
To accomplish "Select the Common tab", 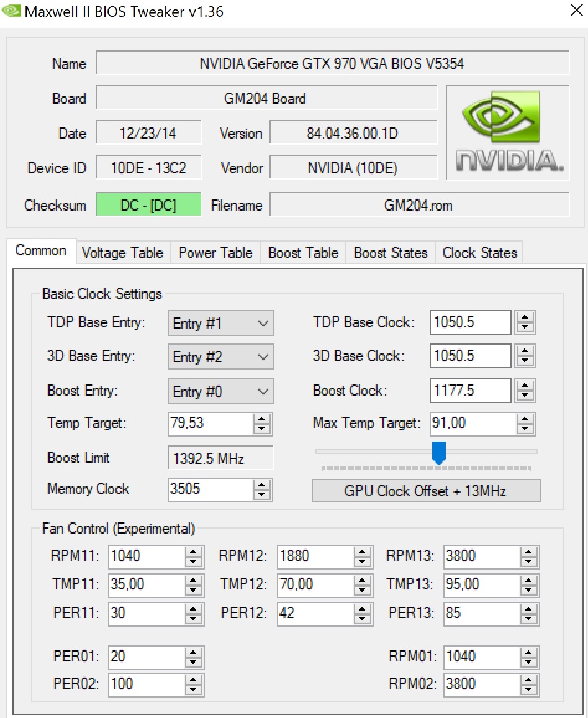I will (x=41, y=250).
